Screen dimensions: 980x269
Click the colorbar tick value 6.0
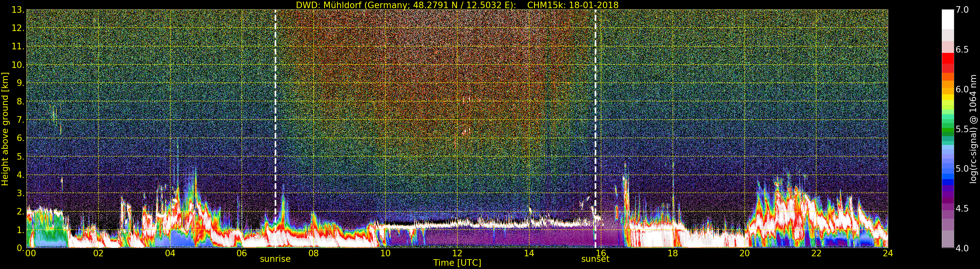pyautogui.click(x=962, y=89)
